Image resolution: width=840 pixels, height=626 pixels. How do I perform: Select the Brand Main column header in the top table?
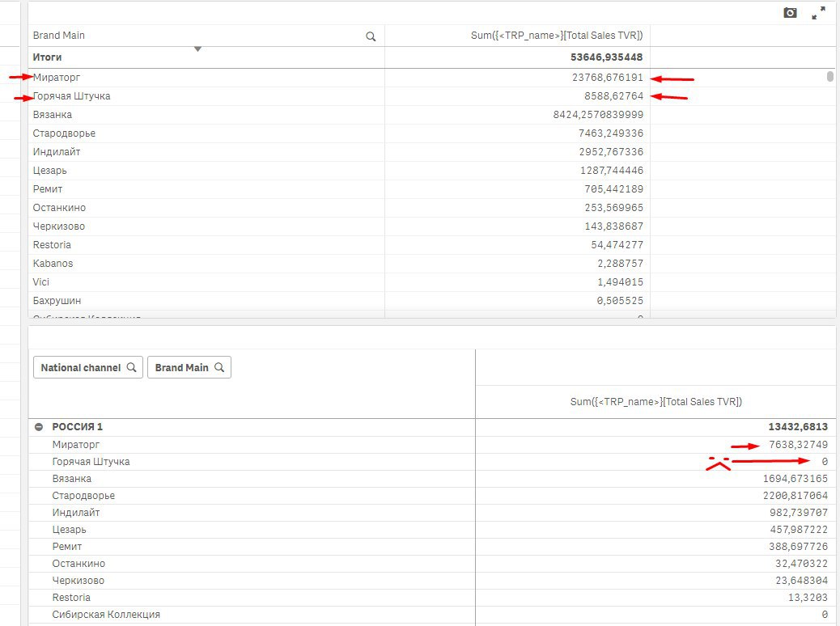coord(59,36)
